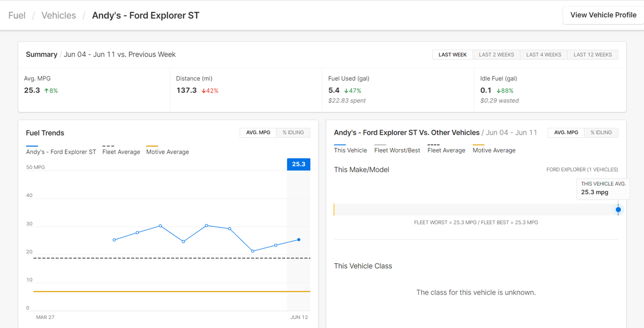This screenshot has width=644, height=328.
Task: Click the filled last data point on the MPG line
Action: click(299, 239)
